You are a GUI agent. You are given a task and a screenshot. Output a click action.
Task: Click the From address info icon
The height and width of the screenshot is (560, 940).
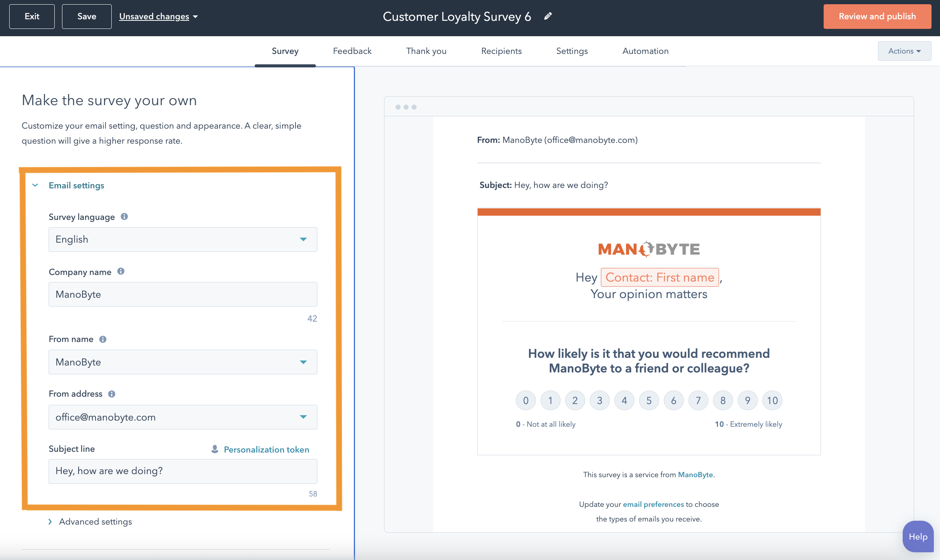click(111, 394)
